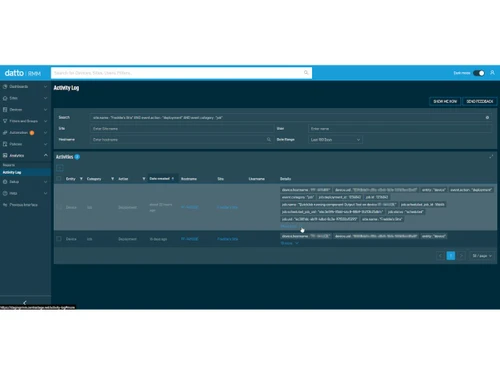Click the Analytics chart icon
This screenshot has width=500, height=375.
click(x=5, y=156)
